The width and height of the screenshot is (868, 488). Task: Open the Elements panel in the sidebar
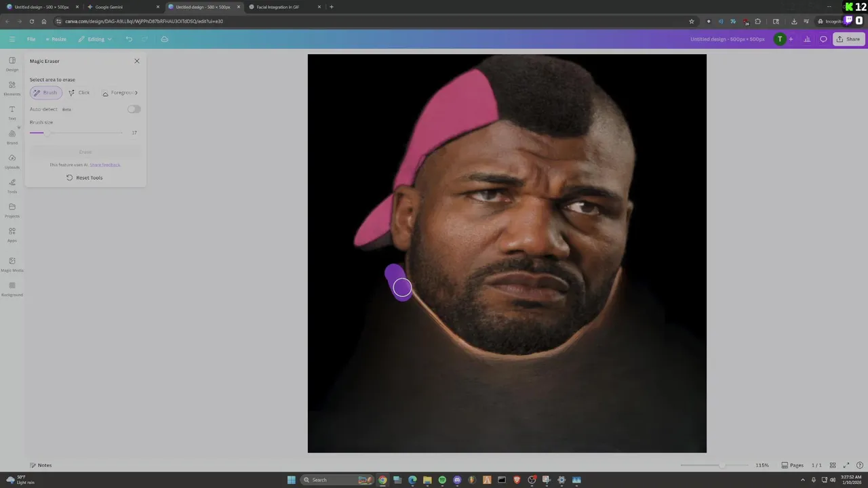pos(12,89)
